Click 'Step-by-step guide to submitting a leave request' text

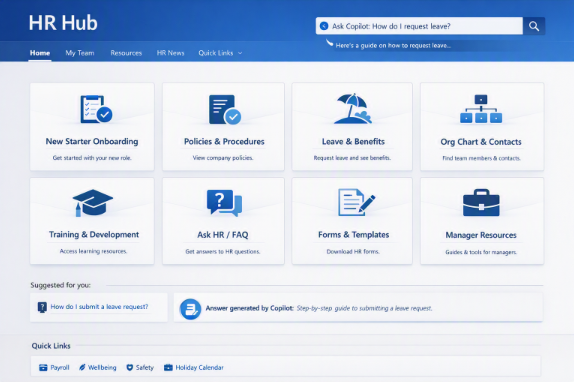click(364, 308)
